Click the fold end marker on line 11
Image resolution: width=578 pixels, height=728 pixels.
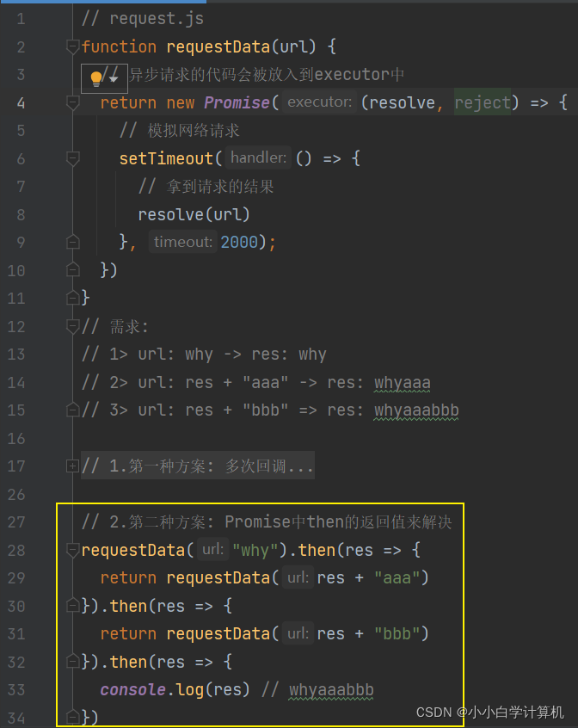point(73,298)
